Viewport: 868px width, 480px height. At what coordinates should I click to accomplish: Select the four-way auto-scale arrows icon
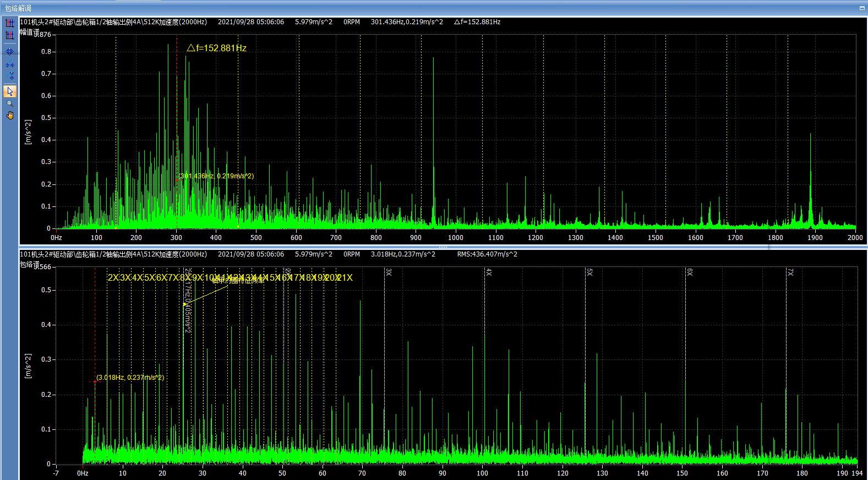click(10, 51)
